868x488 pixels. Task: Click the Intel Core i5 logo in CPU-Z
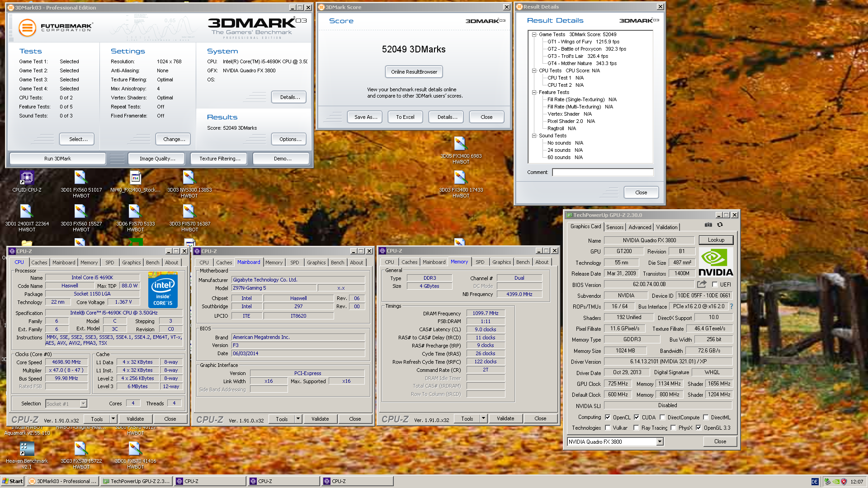coord(163,290)
